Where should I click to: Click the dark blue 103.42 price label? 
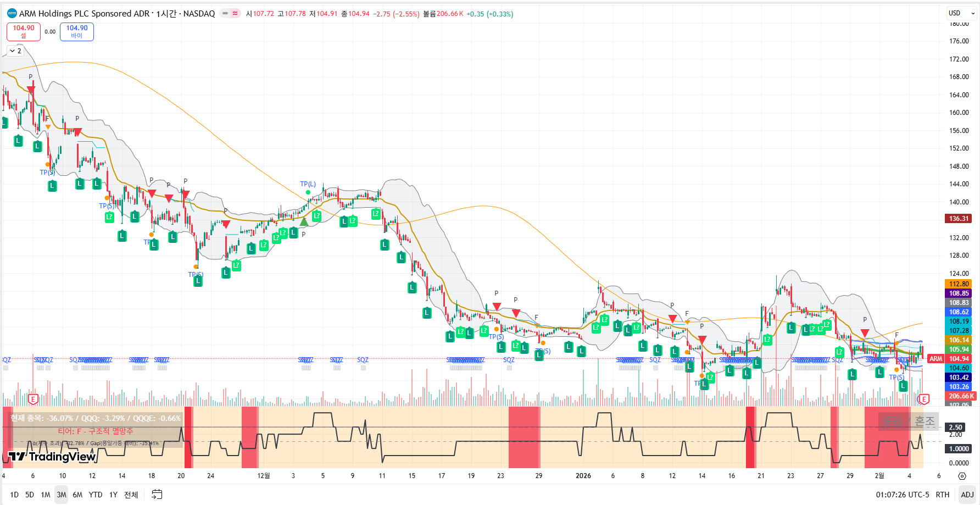pos(959,378)
